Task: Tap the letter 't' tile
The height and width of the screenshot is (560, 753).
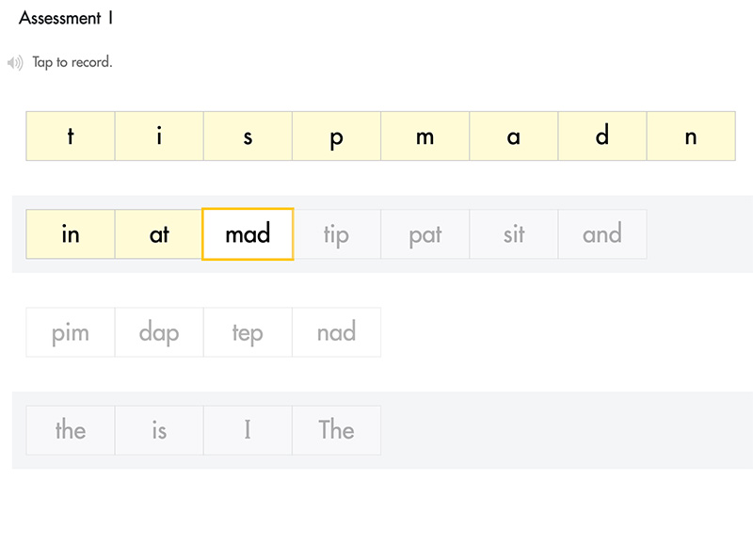Action: coord(71,136)
